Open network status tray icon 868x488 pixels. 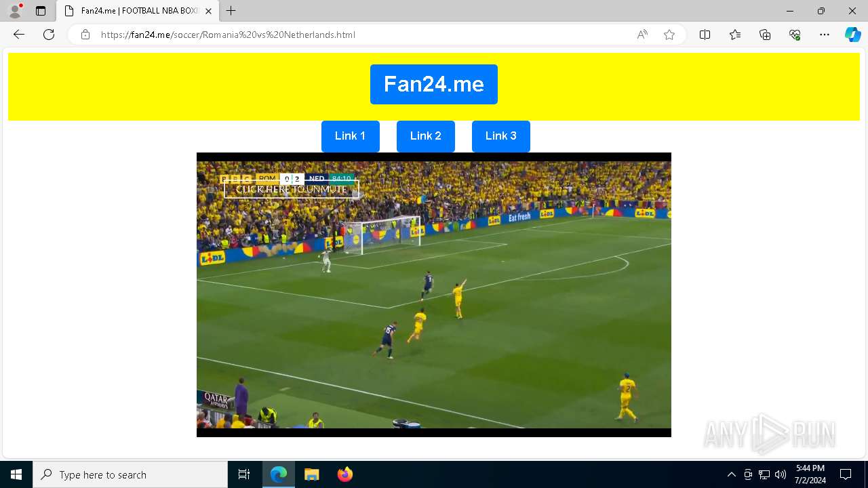pos(764,474)
